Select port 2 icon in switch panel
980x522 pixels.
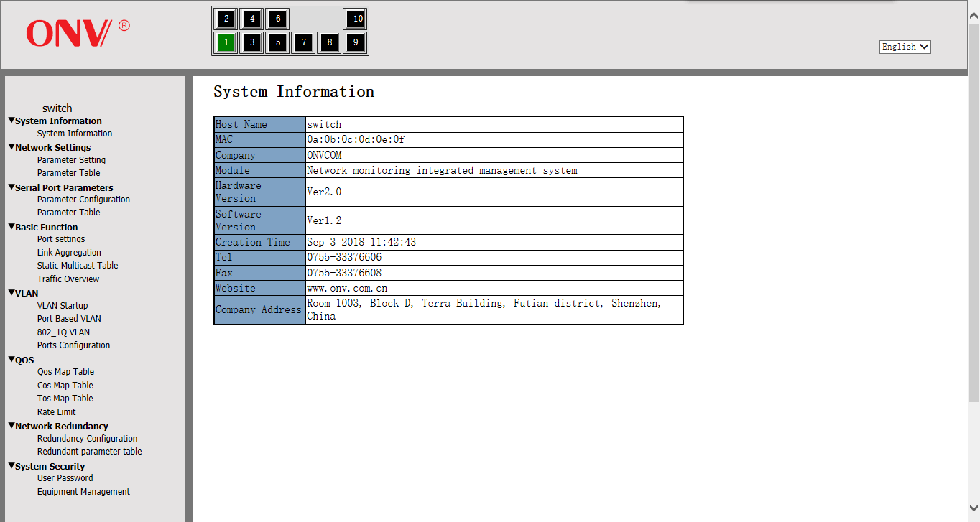tap(226, 19)
